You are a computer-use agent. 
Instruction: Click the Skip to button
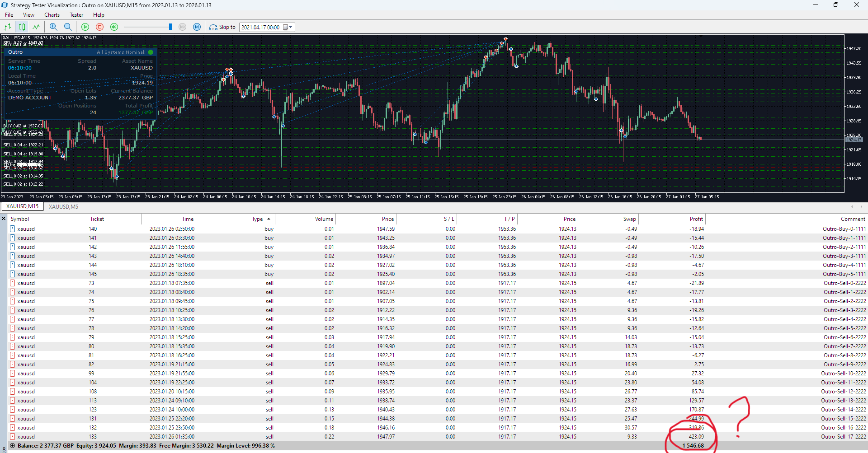(x=222, y=27)
